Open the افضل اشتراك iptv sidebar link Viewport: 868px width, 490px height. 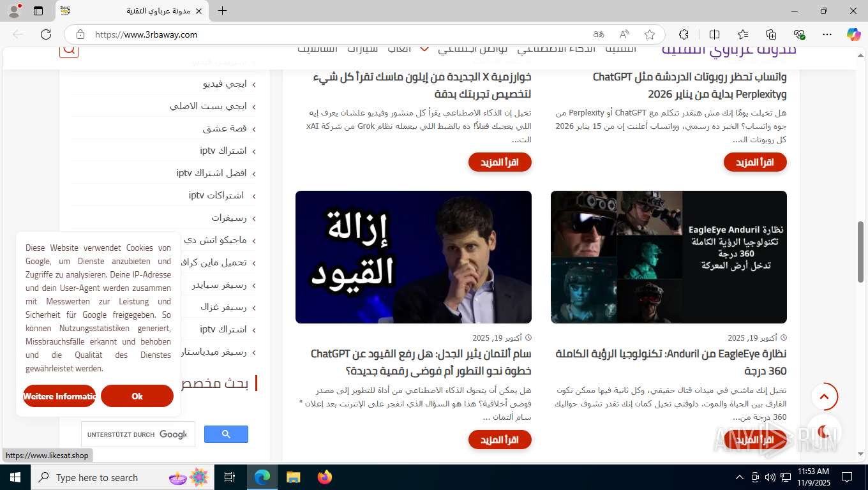click(211, 173)
